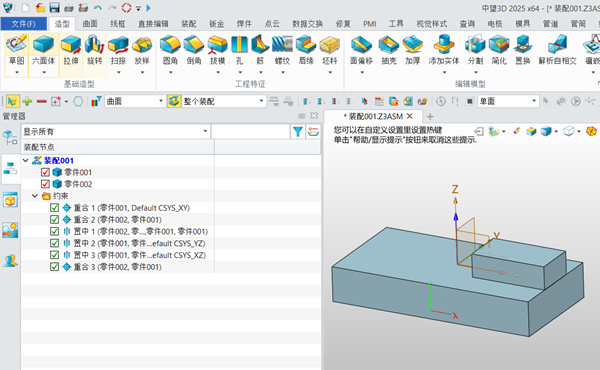Open the filter funnel in manager
Image resolution: width=600 pixels, height=370 pixels.
point(298,132)
